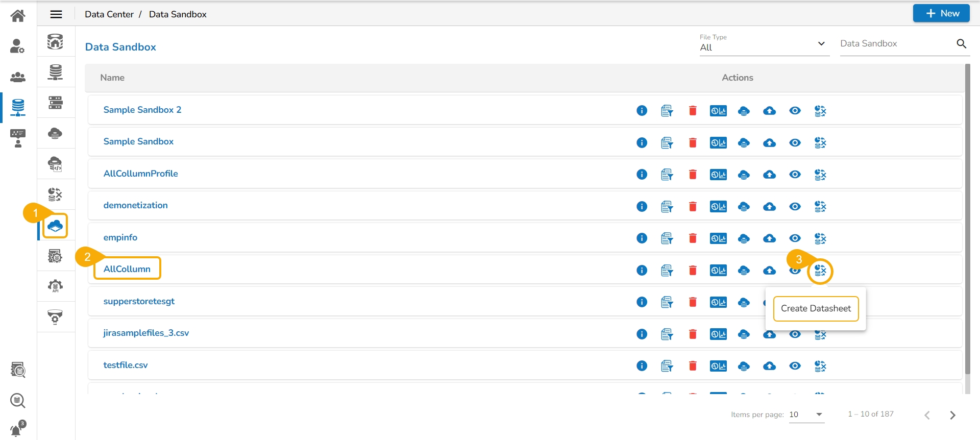Click the info icon for Sample Sandbox 2
This screenshot has height=440, width=980.
point(642,111)
